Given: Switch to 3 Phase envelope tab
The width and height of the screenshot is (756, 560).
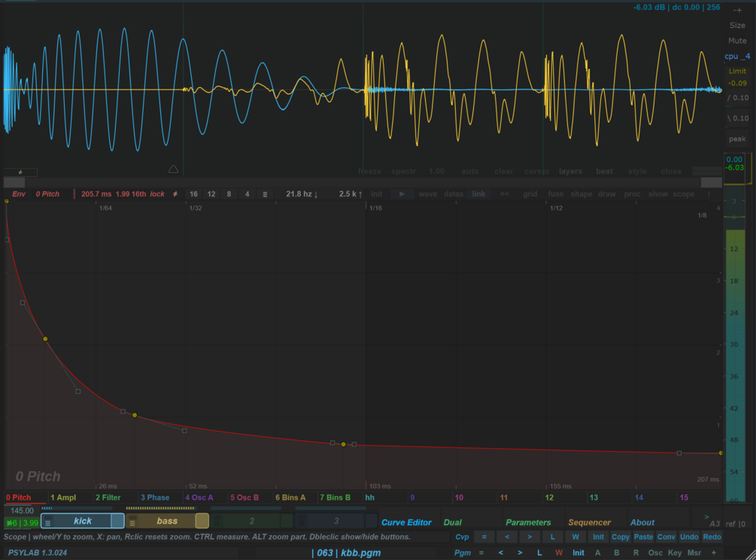Looking at the screenshot, I should tap(155, 498).
